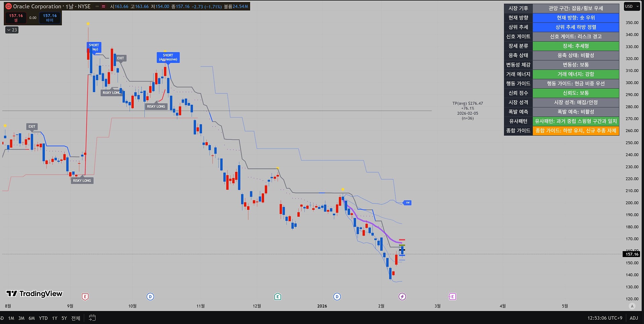644x324 pixels.
Task: Click the SHORT label at the September peak
Action: click(x=94, y=47)
